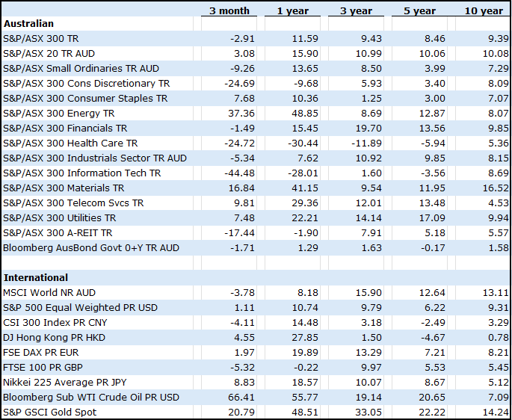
Task: Click the WTI Crude Oil 3 month value 66.41
Action: pos(241,398)
